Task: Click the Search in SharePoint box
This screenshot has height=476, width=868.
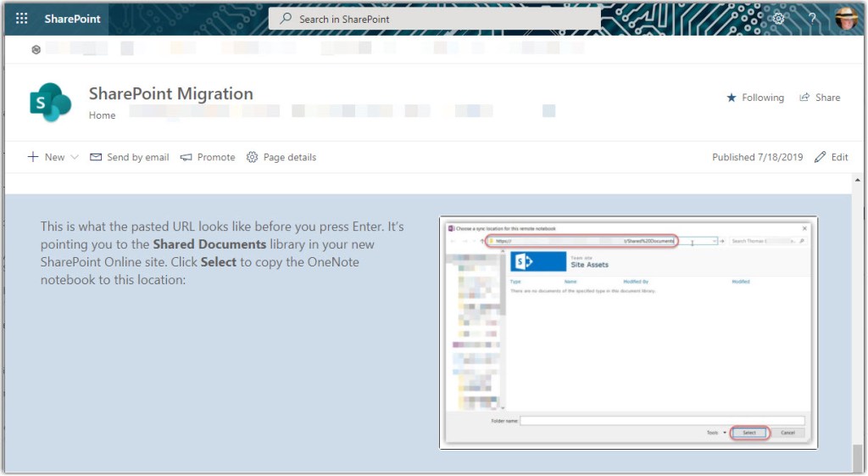Action: tap(434, 19)
